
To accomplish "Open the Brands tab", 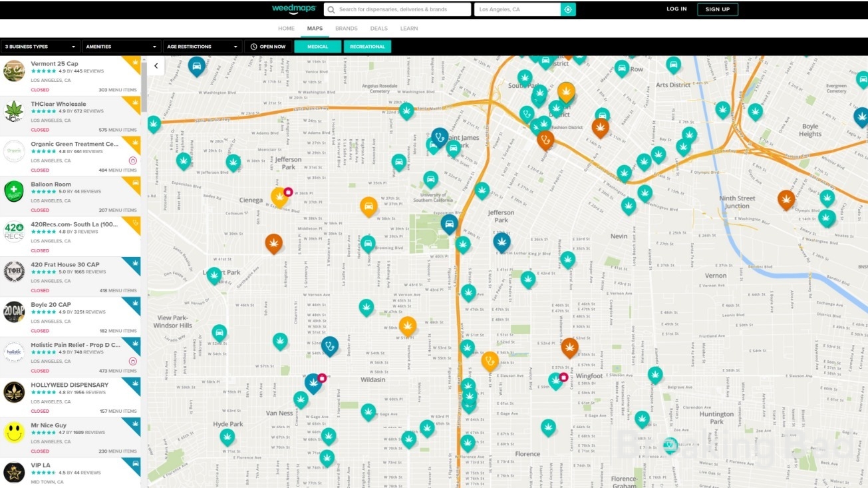I will coord(347,29).
